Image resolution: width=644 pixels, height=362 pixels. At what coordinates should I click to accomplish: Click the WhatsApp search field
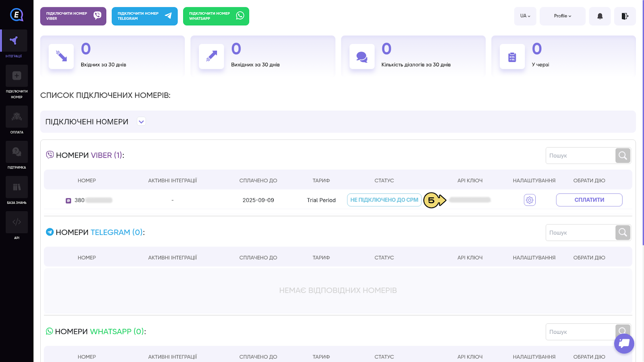(x=580, y=332)
